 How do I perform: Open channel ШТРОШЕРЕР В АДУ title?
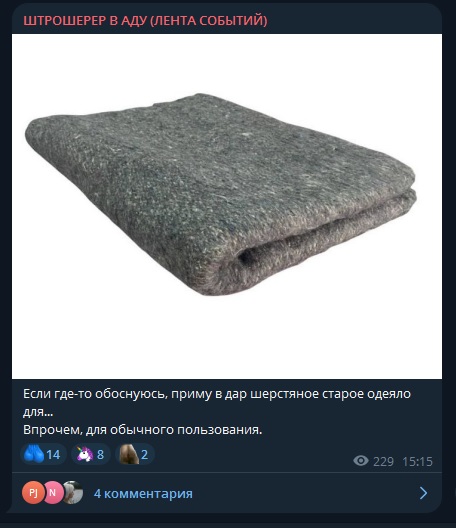[x=145, y=21]
